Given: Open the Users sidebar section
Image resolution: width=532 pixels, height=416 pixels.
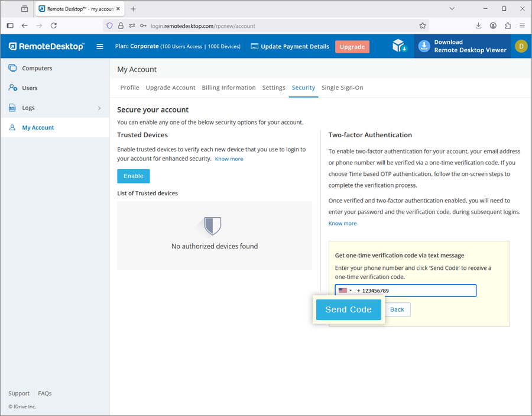Looking at the screenshot, I should pos(30,88).
